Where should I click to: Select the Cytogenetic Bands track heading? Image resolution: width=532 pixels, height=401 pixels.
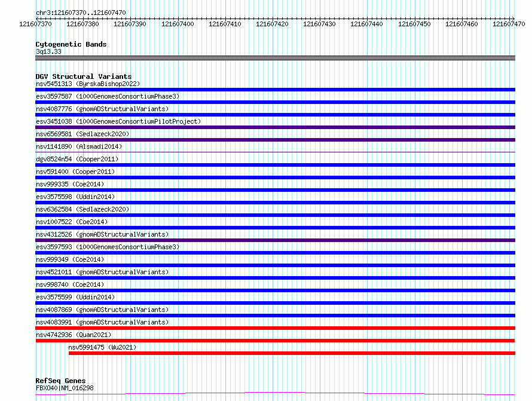pos(71,44)
